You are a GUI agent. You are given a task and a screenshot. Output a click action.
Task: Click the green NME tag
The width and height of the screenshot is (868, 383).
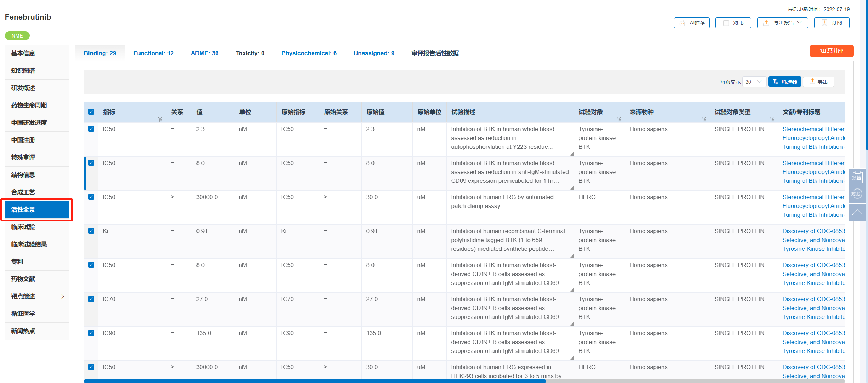tap(17, 36)
